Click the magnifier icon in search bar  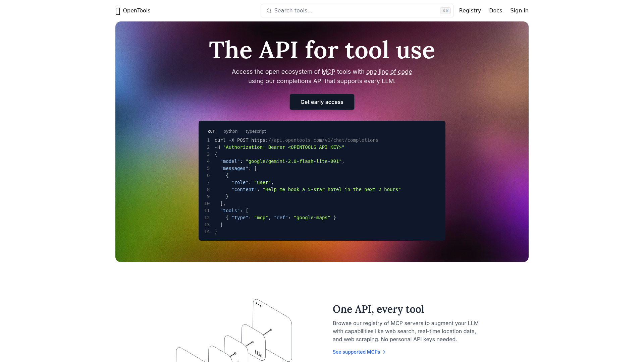click(269, 11)
